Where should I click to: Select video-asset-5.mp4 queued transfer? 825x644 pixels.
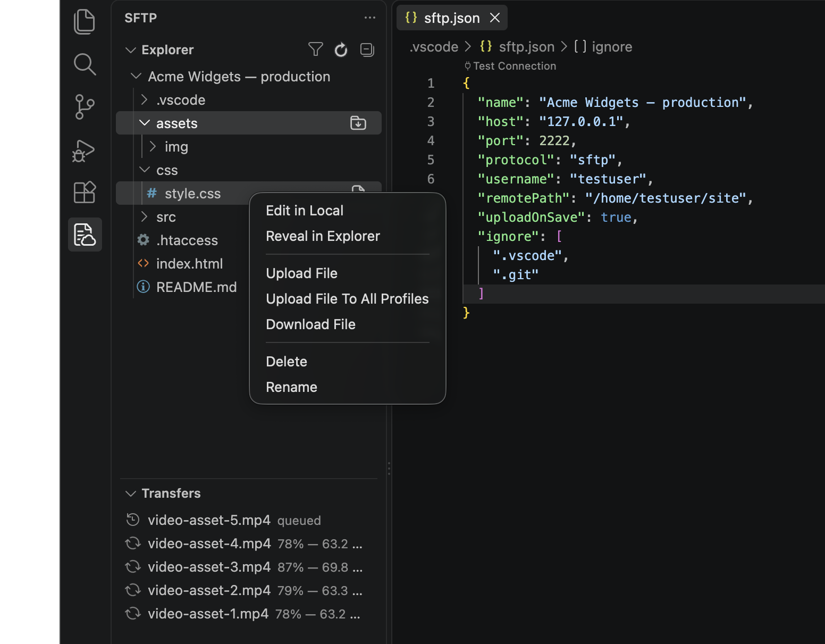coord(249,520)
